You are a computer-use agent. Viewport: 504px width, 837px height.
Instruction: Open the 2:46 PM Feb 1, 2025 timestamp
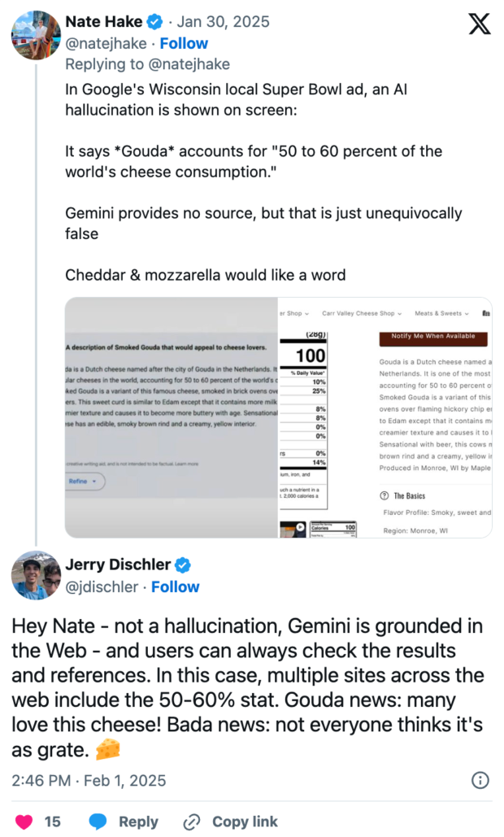(89, 780)
